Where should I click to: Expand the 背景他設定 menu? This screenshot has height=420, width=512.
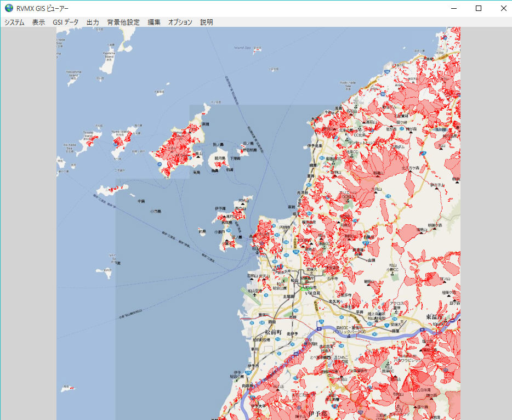tap(123, 22)
